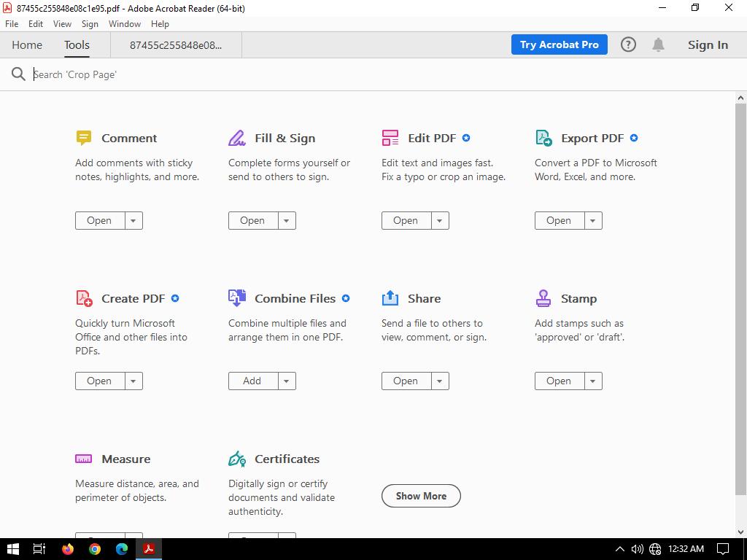
Task: Click the Combine Files tool icon
Action: click(x=237, y=298)
